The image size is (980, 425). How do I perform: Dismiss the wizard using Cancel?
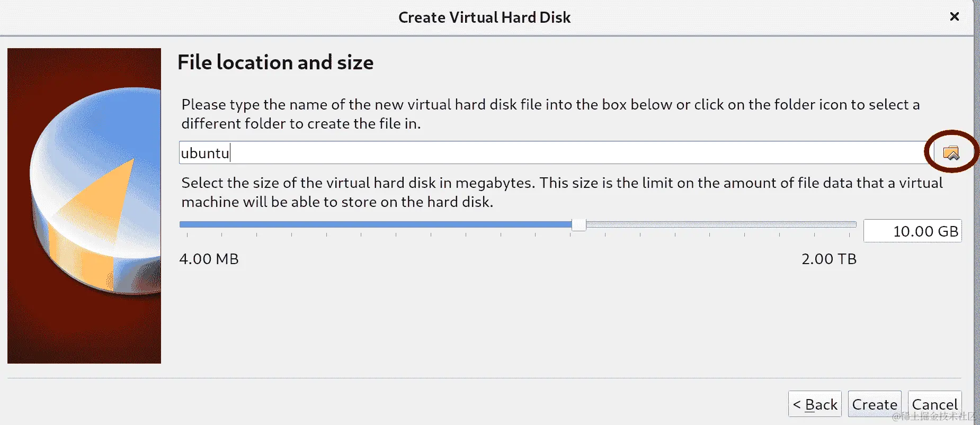click(934, 404)
